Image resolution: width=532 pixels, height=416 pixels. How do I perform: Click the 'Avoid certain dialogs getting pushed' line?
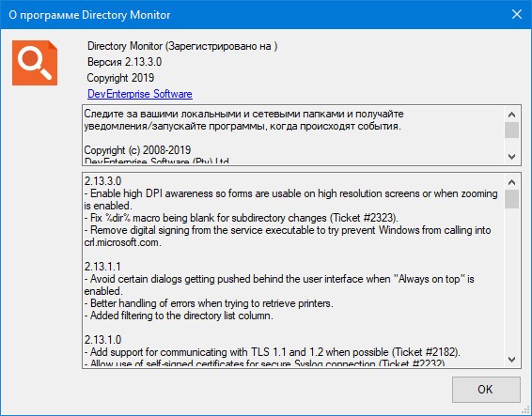point(279,285)
